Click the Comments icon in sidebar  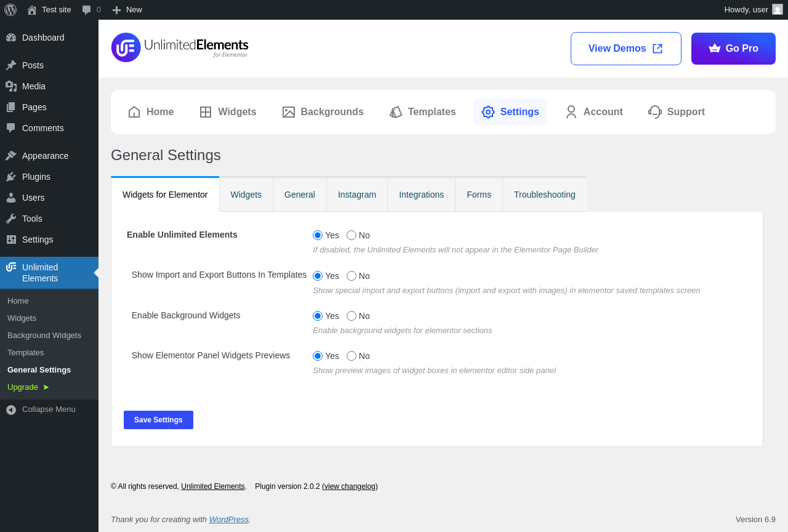(x=11, y=128)
